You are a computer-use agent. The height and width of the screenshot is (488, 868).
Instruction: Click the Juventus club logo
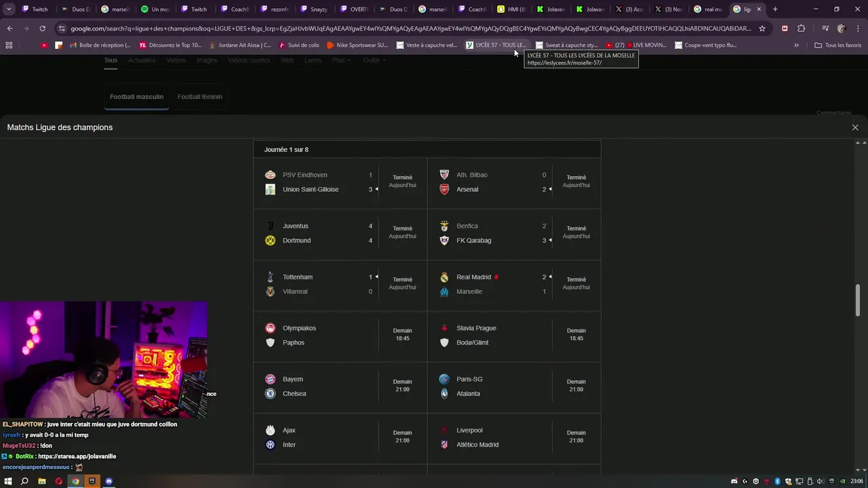coord(270,226)
